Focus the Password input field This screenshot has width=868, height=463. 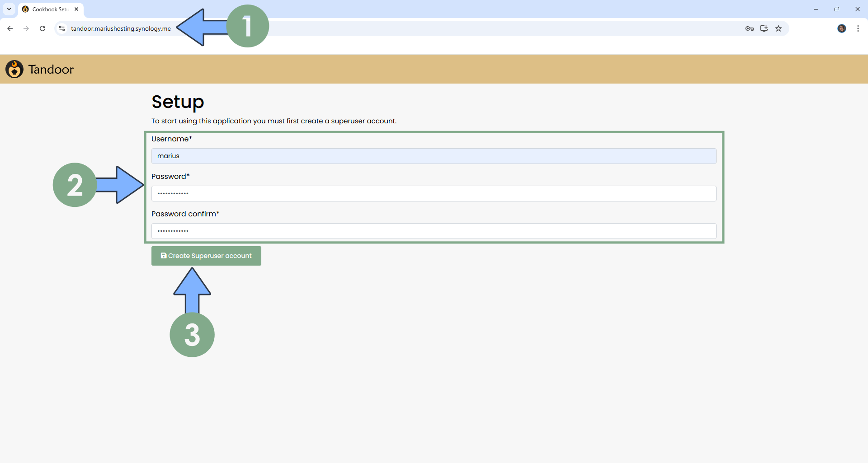[434, 193]
